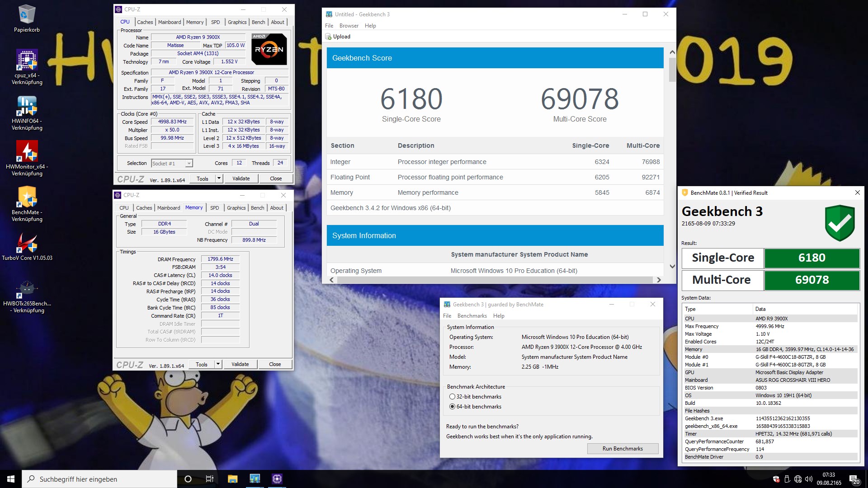Click the green BenchMate verified shield
The image size is (868, 488).
pyautogui.click(x=840, y=223)
